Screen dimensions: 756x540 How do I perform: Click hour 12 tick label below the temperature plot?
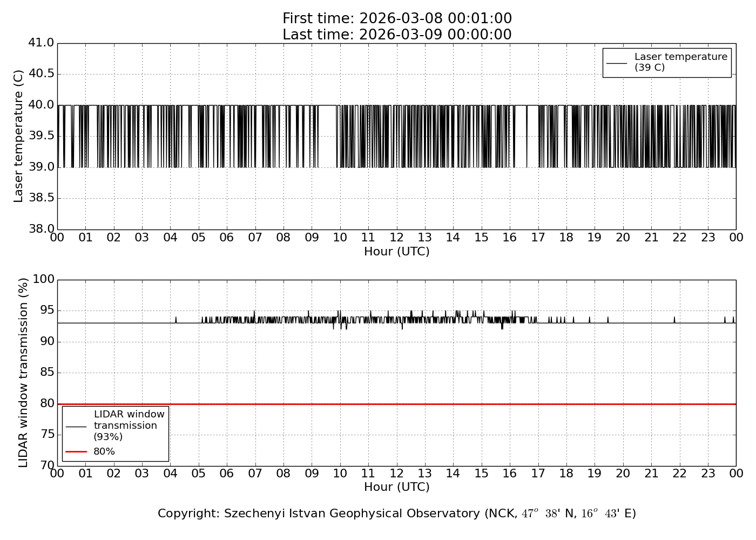[396, 238]
